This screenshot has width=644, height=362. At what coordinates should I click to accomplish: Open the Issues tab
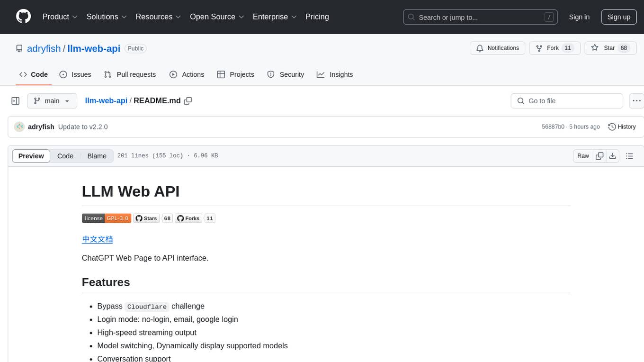tap(75, 74)
